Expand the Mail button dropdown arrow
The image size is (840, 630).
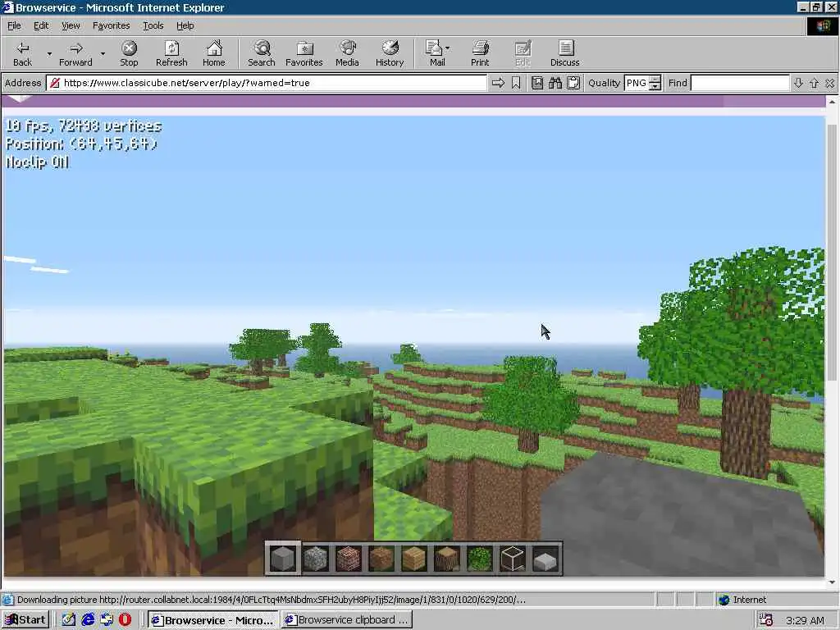pyautogui.click(x=448, y=48)
